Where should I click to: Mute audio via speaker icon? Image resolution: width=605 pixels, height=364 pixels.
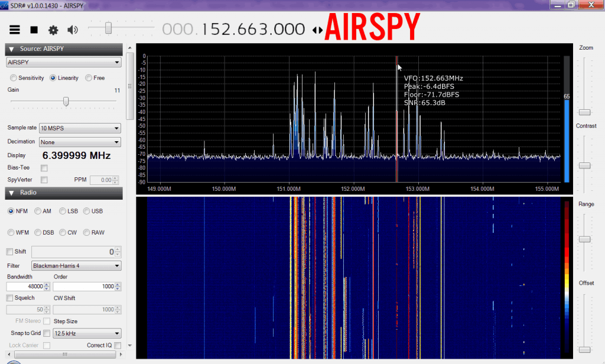click(73, 30)
